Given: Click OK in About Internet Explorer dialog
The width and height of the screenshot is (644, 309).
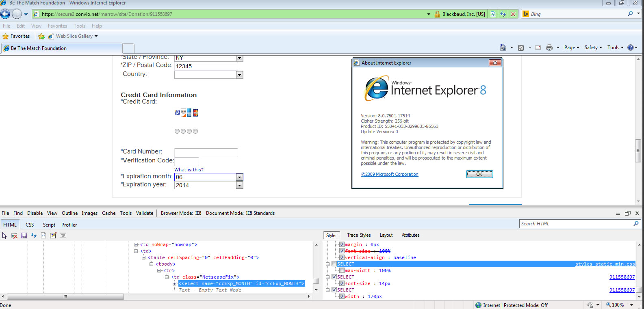Looking at the screenshot, I should point(479,174).
